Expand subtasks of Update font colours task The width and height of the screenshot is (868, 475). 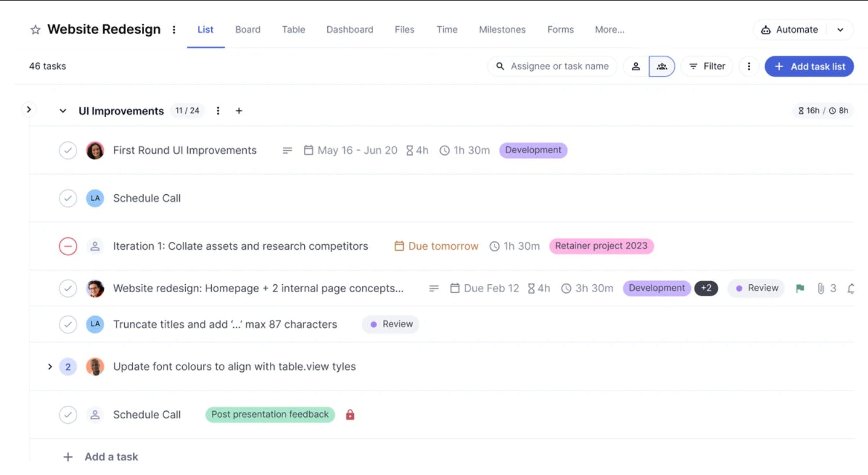click(50, 367)
